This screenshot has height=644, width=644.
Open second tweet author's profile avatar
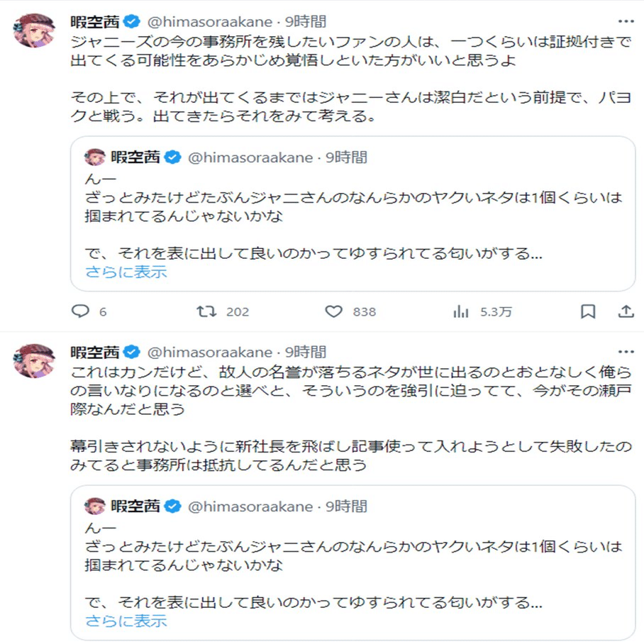[33, 360]
